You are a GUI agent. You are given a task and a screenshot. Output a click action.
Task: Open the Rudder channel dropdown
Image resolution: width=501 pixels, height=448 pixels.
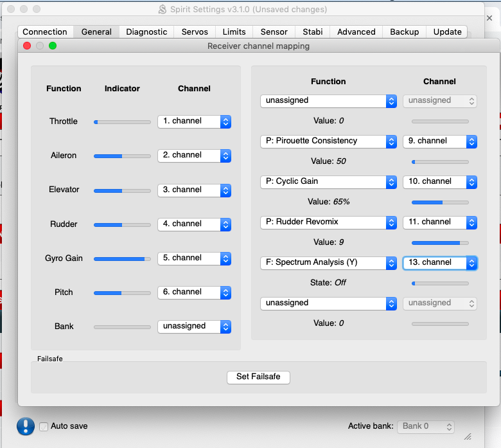point(194,224)
